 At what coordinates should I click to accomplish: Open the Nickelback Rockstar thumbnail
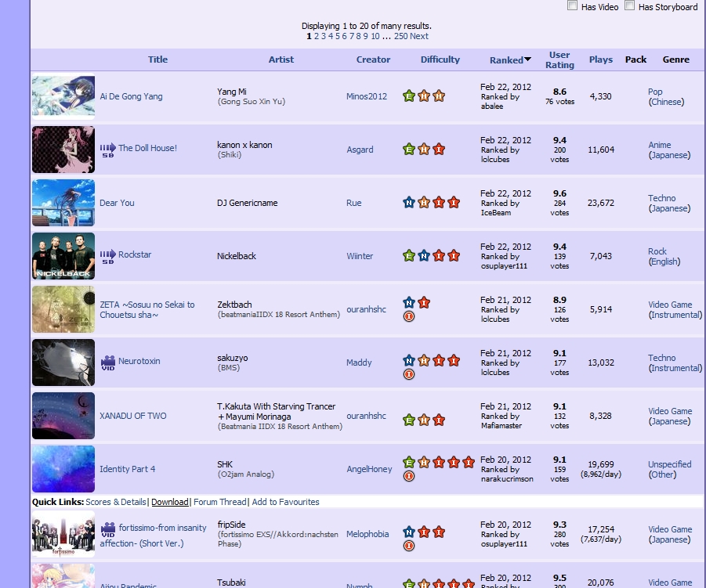63,256
